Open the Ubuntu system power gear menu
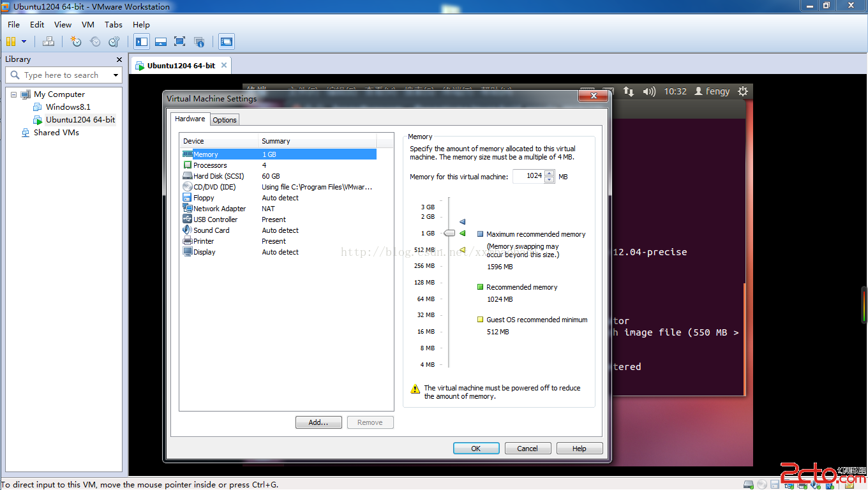The image size is (868, 490). pyautogui.click(x=743, y=91)
